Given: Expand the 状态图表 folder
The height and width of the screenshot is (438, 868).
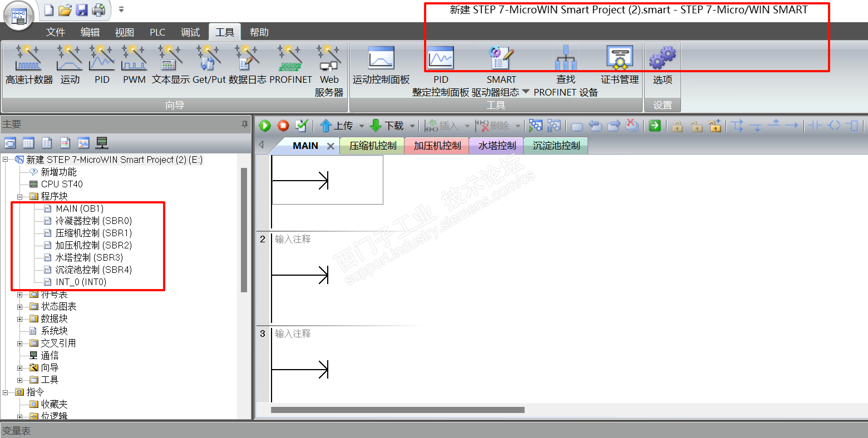Looking at the screenshot, I should [19, 306].
